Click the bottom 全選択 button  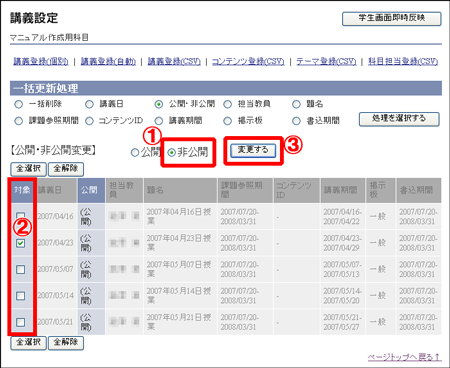[x=28, y=343]
